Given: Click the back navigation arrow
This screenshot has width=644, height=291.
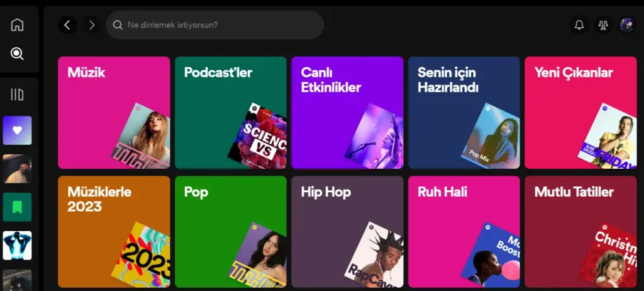Looking at the screenshot, I should 67,25.
